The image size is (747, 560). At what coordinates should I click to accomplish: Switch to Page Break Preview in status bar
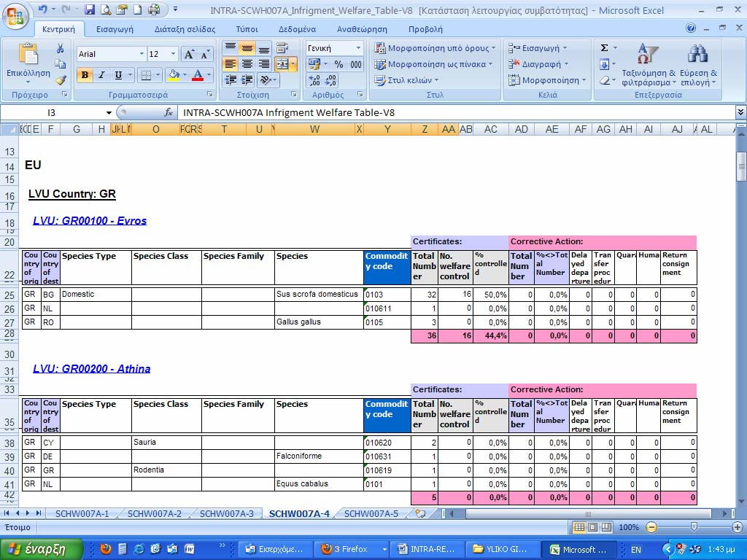(606, 527)
